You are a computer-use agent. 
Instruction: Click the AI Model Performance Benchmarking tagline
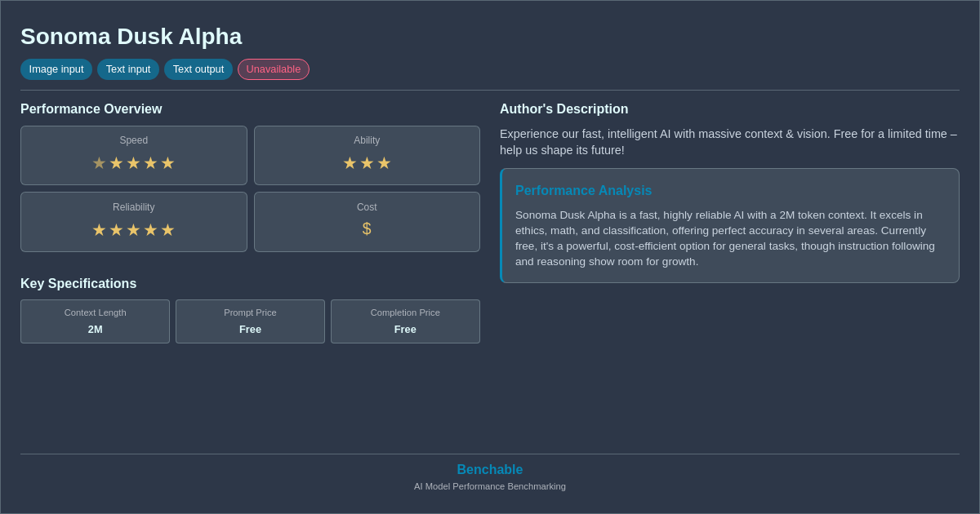tap(490, 486)
